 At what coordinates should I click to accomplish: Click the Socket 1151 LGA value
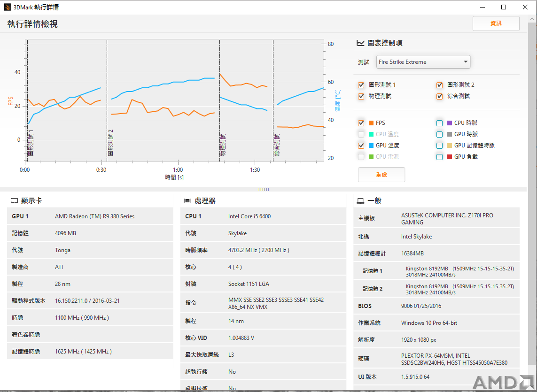click(x=249, y=284)
